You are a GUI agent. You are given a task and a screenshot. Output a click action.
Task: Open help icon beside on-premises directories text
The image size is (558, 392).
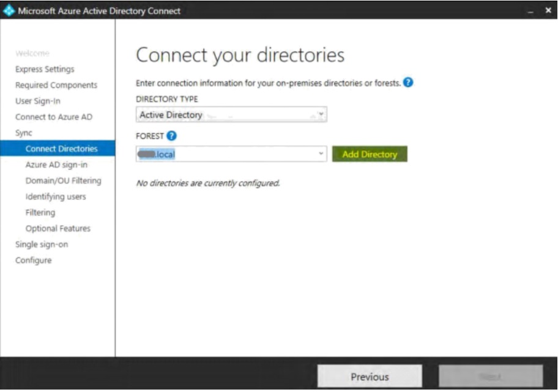tap(408, 83)
